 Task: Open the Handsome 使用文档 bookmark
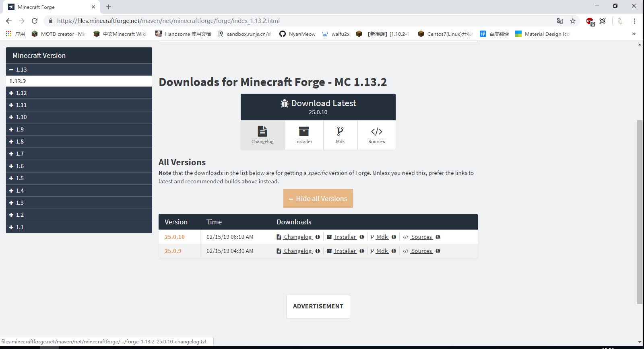tap(183, 34)
